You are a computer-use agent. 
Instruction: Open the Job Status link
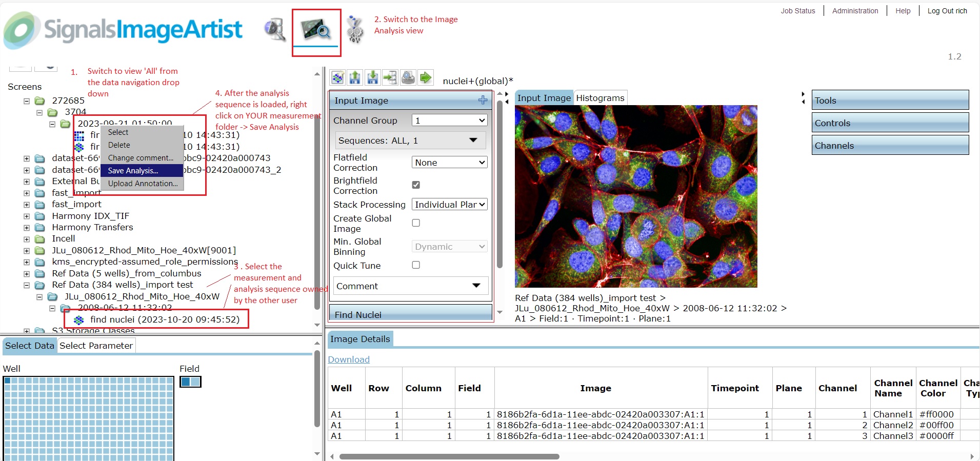[x=797, y=11]
